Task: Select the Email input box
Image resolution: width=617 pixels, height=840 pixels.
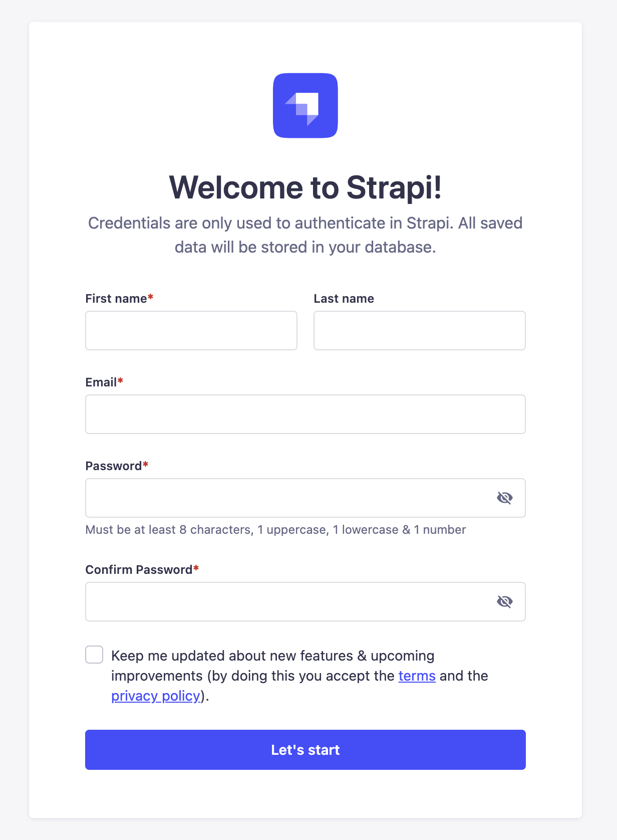Action: (305, 414)
